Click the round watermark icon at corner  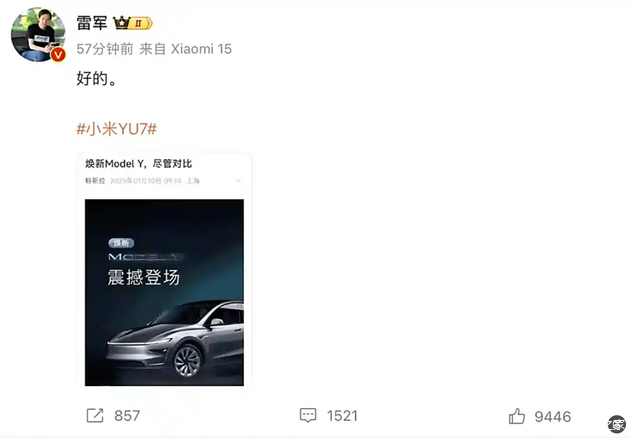[617, 424]
